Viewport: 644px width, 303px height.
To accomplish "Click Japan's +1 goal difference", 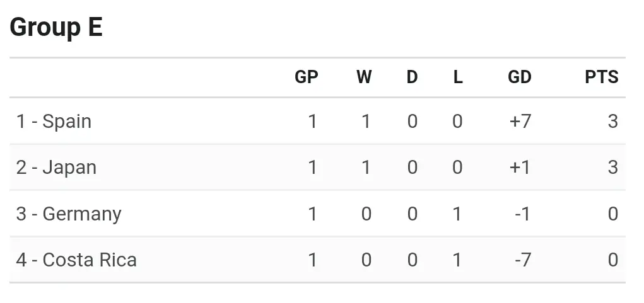I will 520,168.
